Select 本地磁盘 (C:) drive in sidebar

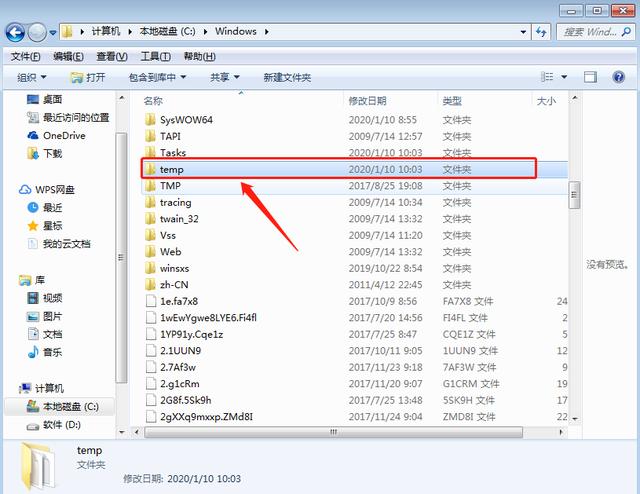coord(62,407)
